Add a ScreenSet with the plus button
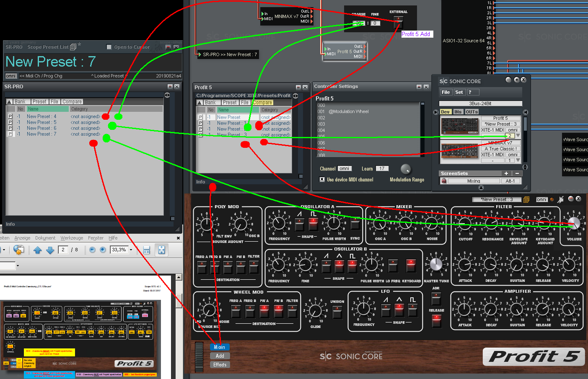This screenshot has height=379, width=588. click(x=506, y=173)
